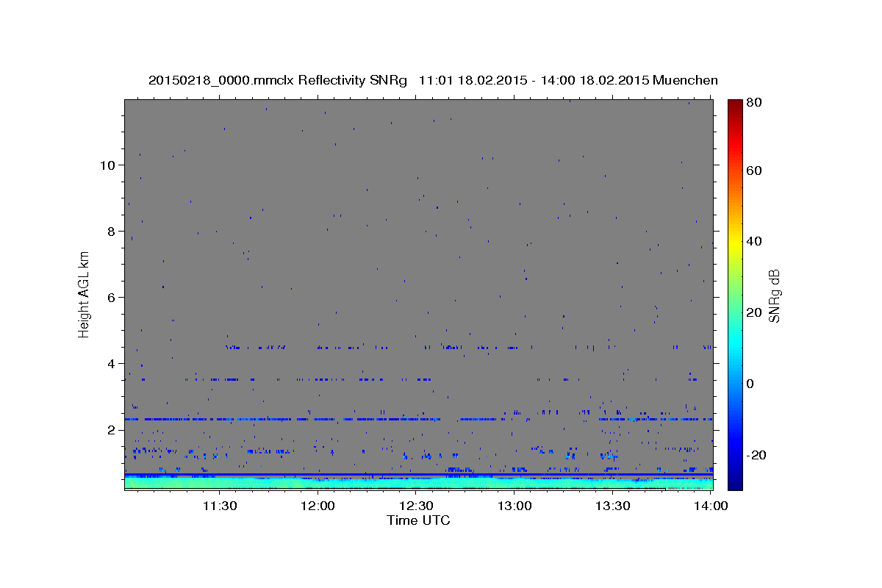This screenshot has width=882, height=588.
Task: Click the dark red top of the colorbar
Action: [735, 107]
